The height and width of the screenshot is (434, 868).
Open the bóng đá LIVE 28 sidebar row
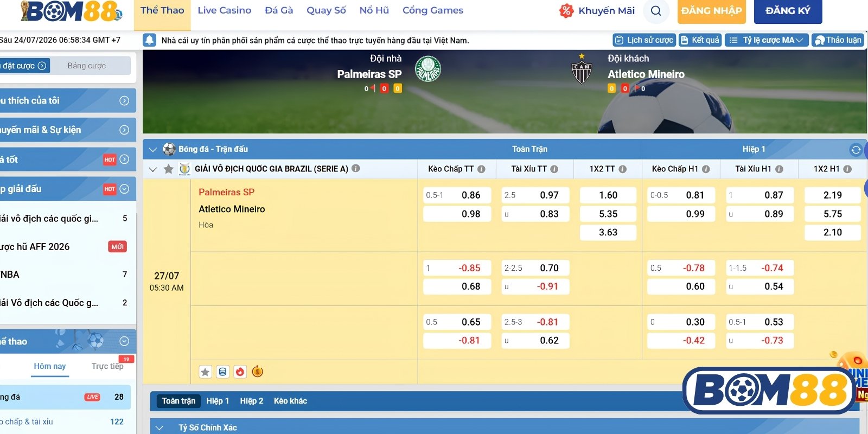65,397
